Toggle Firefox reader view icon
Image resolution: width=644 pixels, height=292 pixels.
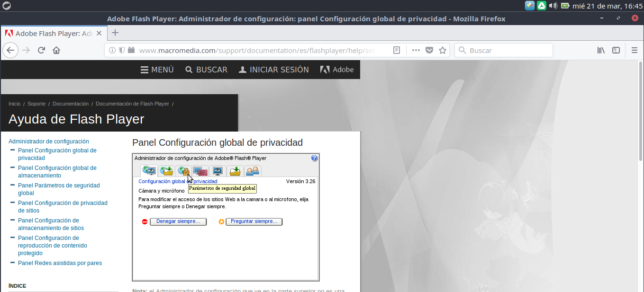397,50
